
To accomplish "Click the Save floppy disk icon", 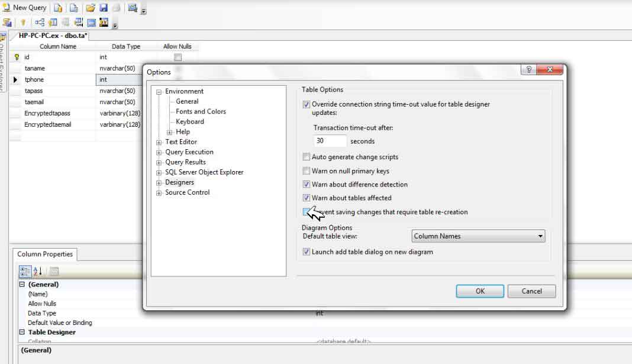I will click(104, 8).
